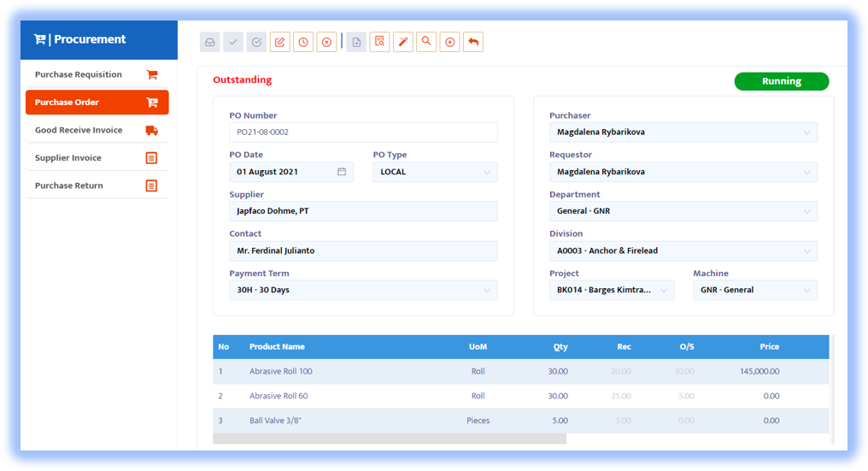Expand the Department dropdown
The width and height of the screenshot is (868, 471).
pyautogui.click(x=806, y=211)
